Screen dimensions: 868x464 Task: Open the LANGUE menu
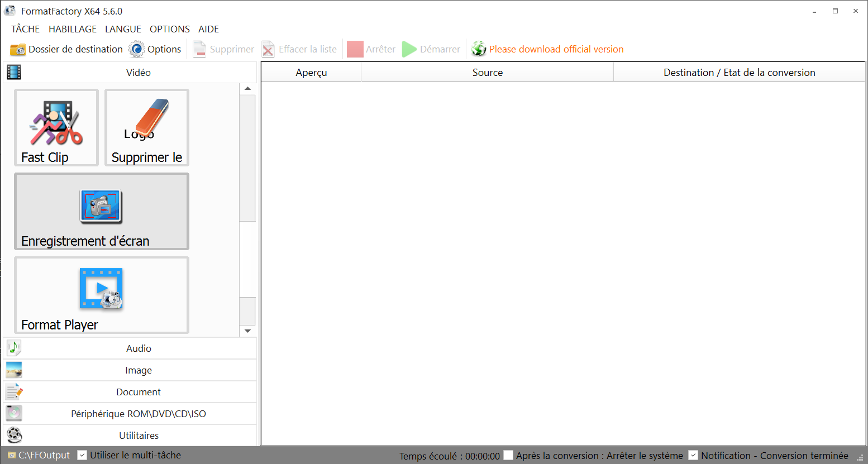(123, 29)
